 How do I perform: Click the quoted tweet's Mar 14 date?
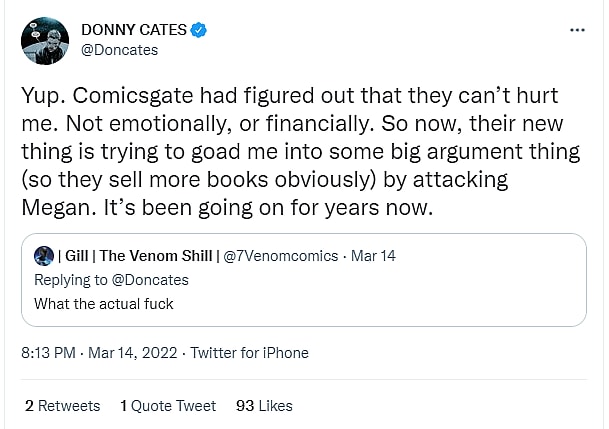[374, 256]
